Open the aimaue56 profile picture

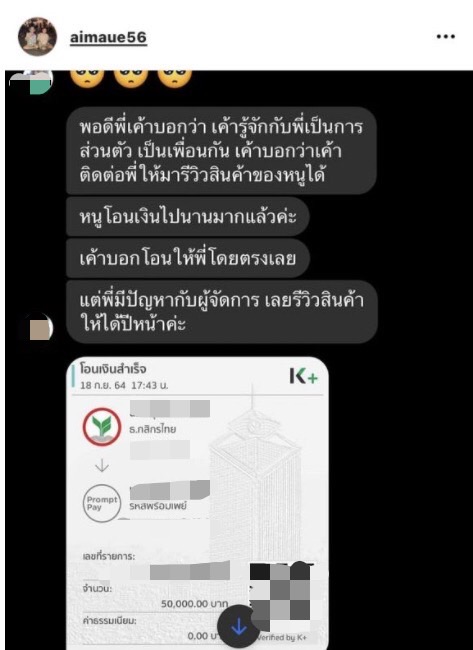(37, 36)
